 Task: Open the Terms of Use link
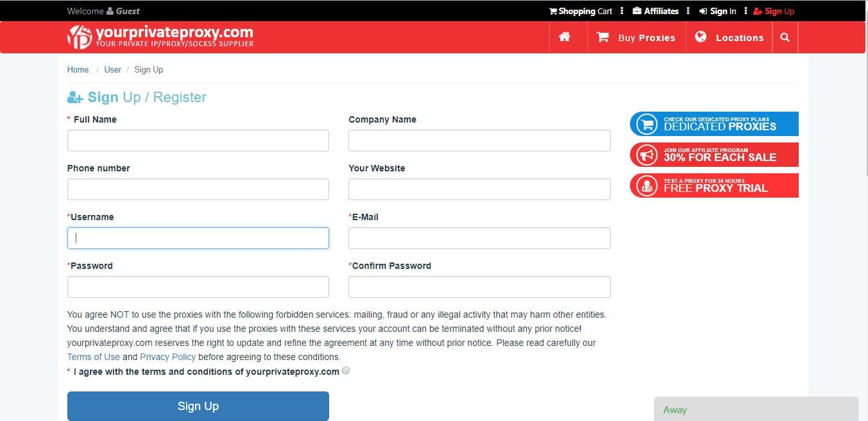(x=94, y=357)
